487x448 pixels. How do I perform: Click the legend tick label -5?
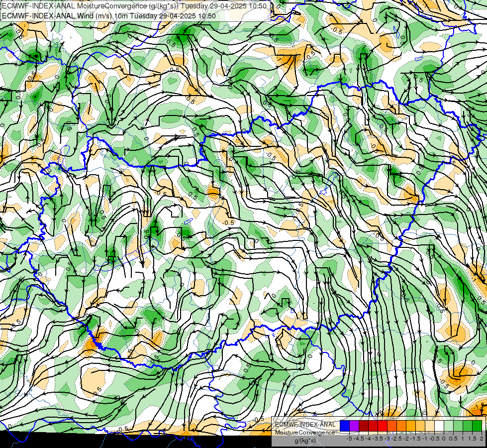pos(349,439)
